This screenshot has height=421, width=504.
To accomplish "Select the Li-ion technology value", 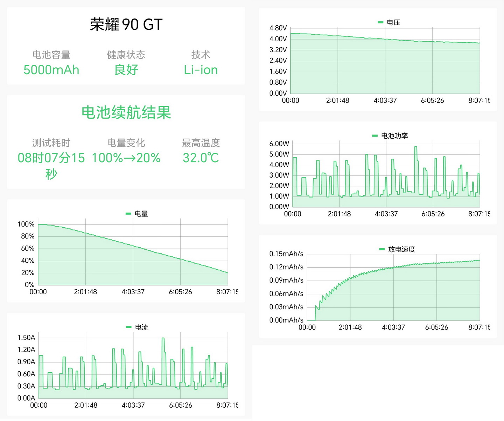I will 201,70.
